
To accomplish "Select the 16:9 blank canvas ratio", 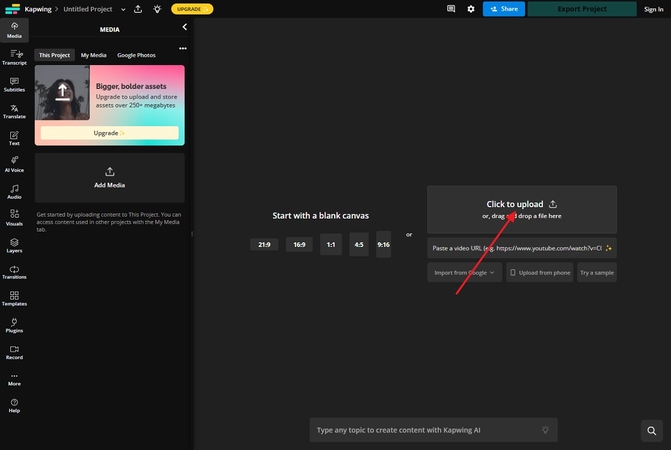I will pyautogui.click(x=300, y=245).
